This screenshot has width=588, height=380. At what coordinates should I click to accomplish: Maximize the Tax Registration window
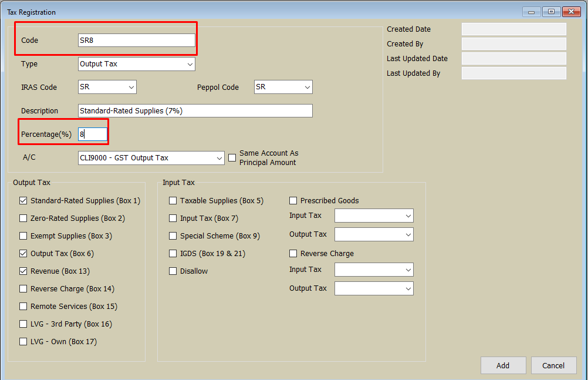pyautogui.click(x=551, y=12)
